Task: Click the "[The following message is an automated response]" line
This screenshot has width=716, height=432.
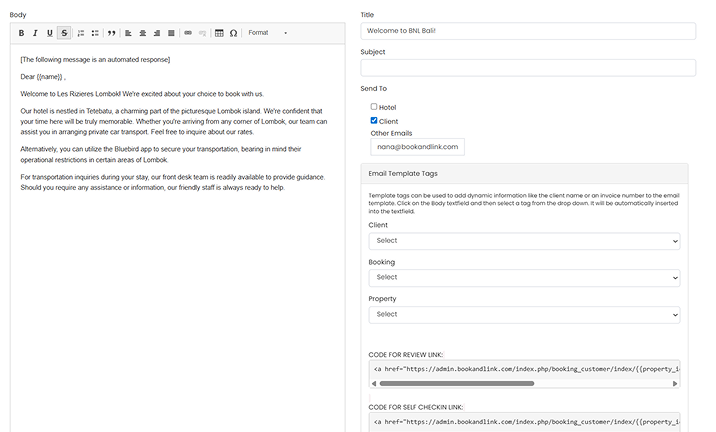Action: (x=95, y=60)
